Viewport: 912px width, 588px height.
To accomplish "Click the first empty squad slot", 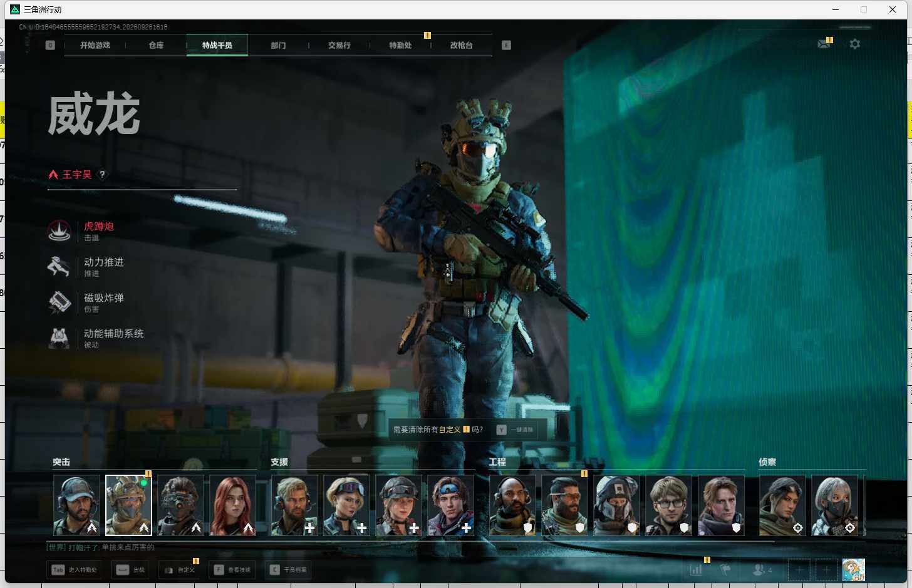I will [799, 570].
